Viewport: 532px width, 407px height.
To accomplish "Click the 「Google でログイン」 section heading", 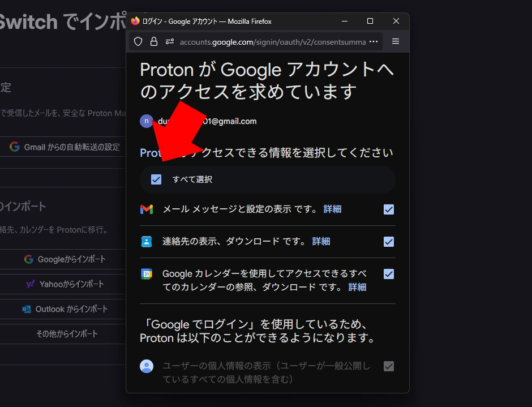I will pos(258,331).
